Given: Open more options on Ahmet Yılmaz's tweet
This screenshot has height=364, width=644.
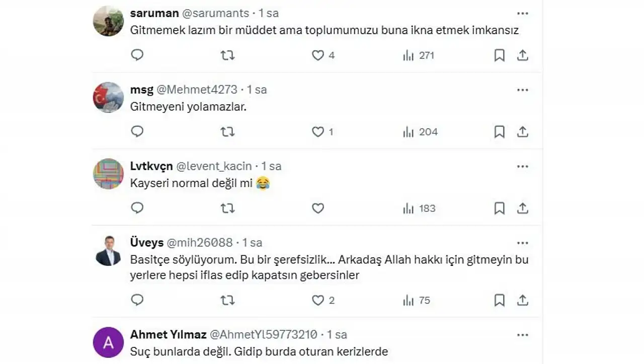Looking at the screenshot, I should [x=523, y=335].
